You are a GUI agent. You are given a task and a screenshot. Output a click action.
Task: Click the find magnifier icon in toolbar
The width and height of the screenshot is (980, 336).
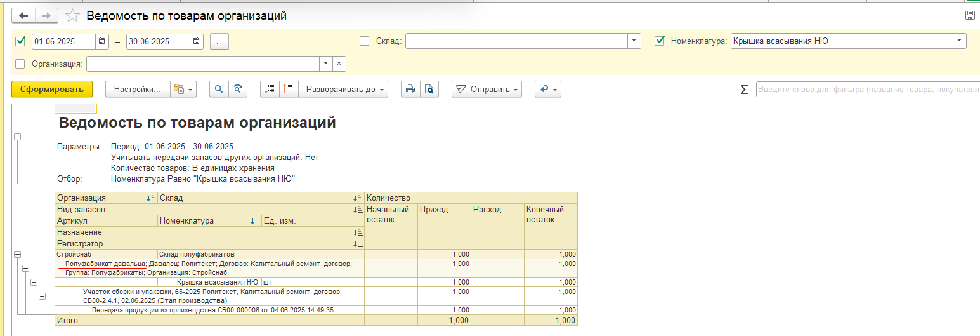[x=219, y=90]
